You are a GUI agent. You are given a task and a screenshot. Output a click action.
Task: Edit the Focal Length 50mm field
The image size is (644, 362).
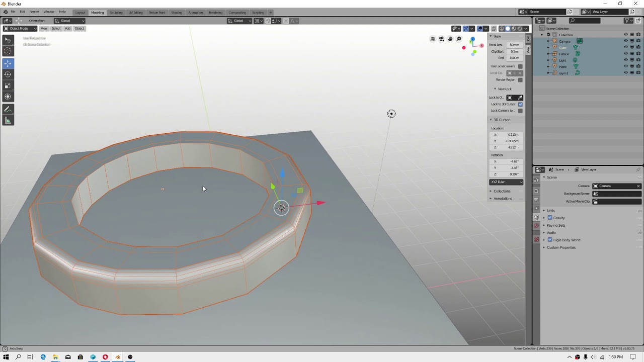click(x=514, y=45)
